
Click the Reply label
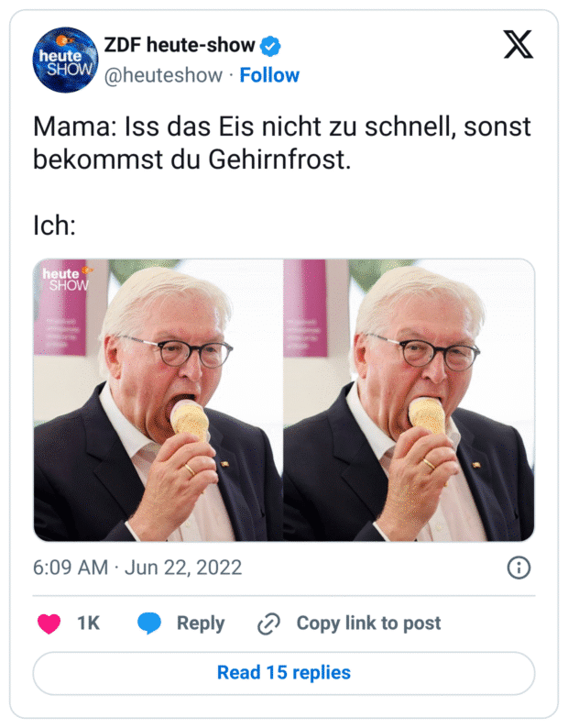click(x=201, y=623)
